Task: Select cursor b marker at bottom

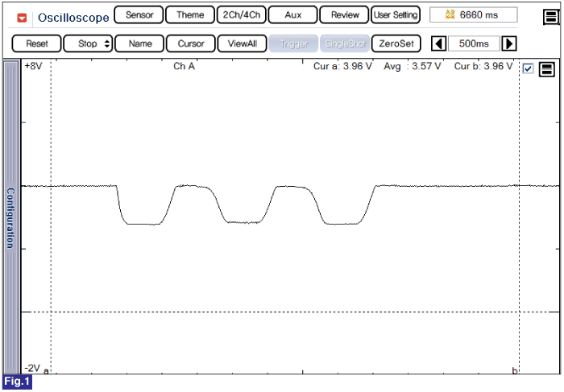Action: pos(514,370)
